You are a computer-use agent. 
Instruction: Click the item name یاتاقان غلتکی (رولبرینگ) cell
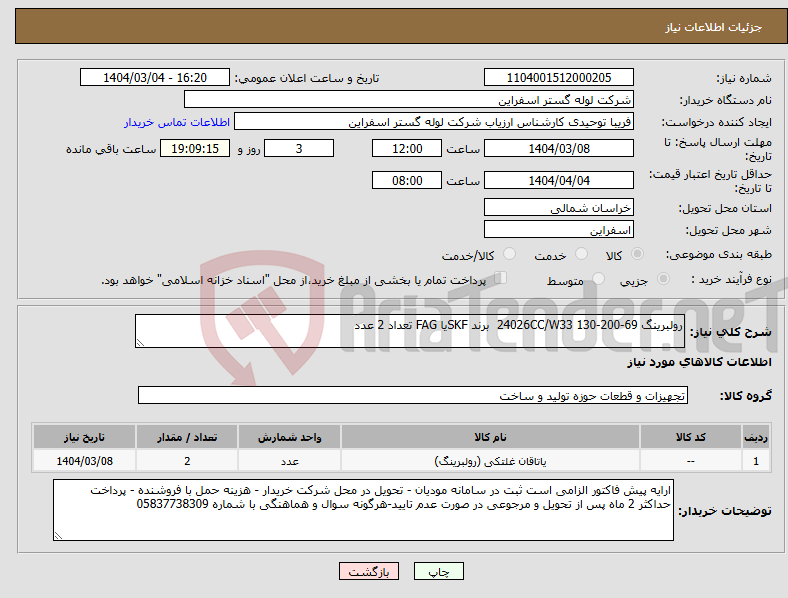(490, 461)
